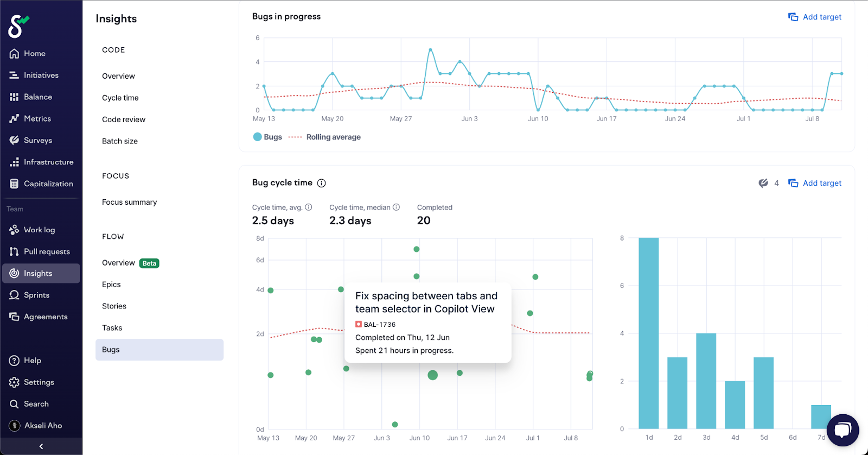The image size is (868, 455).
Task: Click Add target for Bugs in progress
Action: coord(815,17)
